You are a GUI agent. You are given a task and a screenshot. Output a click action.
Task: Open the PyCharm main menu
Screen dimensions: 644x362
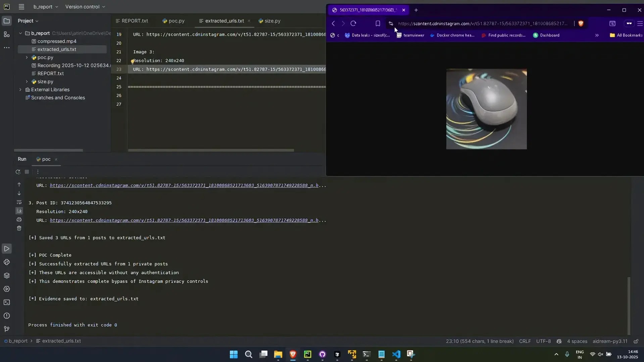click(21, 7)
